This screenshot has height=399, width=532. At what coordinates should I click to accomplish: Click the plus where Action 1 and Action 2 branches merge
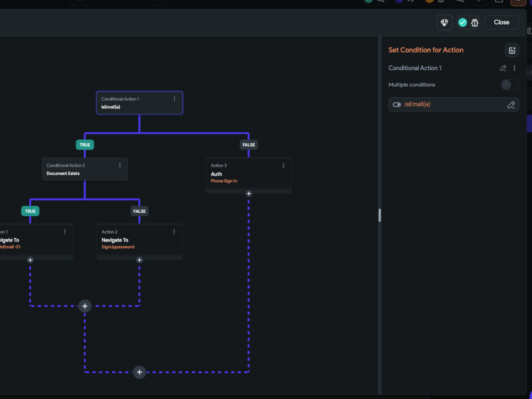(x=85, y=306)
